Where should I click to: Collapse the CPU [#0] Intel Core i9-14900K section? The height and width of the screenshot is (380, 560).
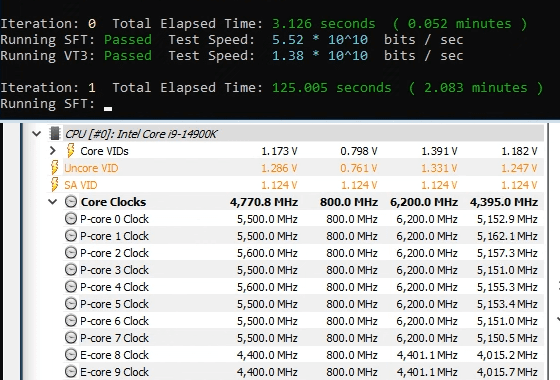[x=36, y=134]
